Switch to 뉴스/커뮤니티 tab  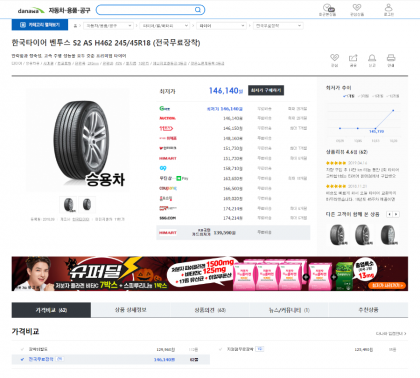(289, 310)
